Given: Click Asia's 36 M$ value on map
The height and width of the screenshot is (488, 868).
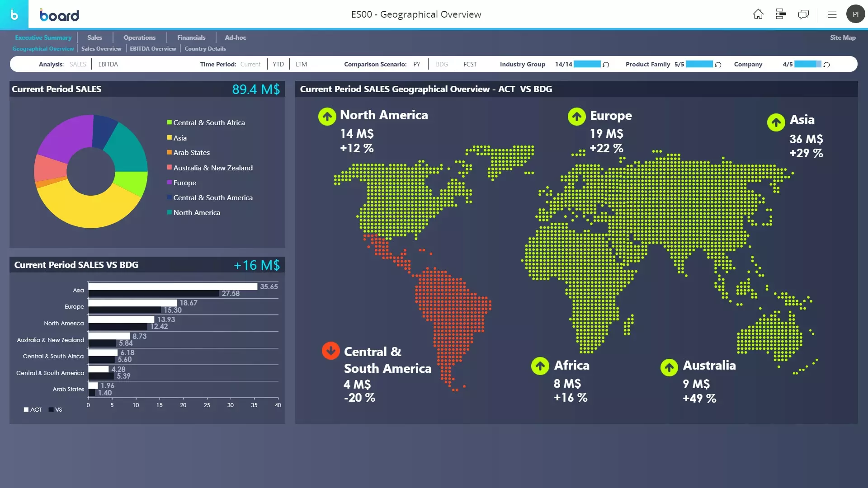Looking at the screenshot, I should 806,139.
